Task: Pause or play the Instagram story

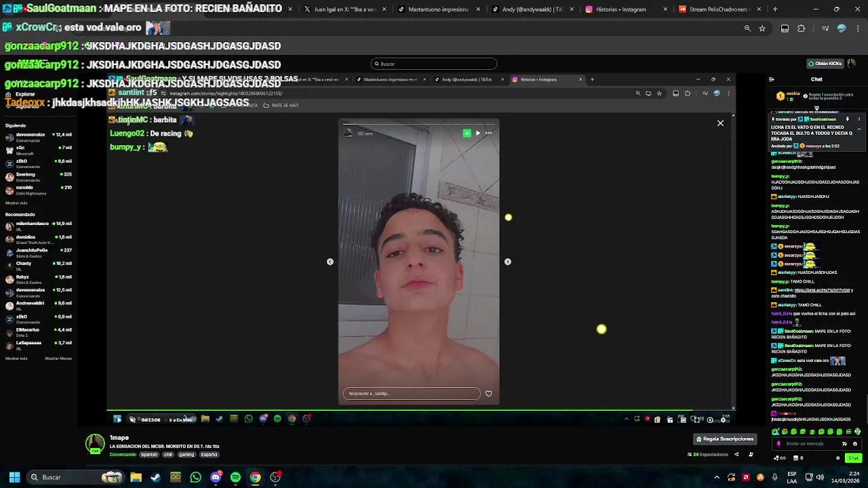Action: pyautogui.click(x=477, y=134)
